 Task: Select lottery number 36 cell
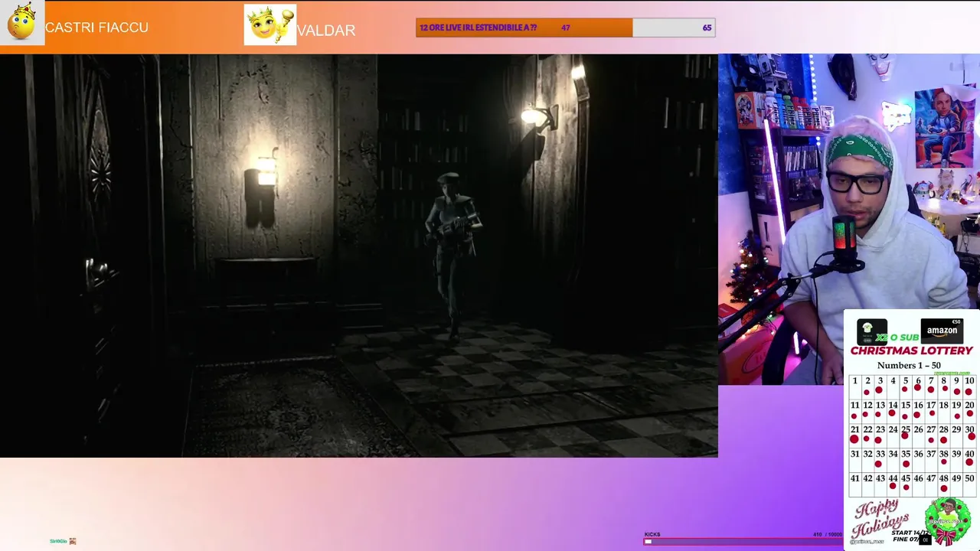click(919, 460)
